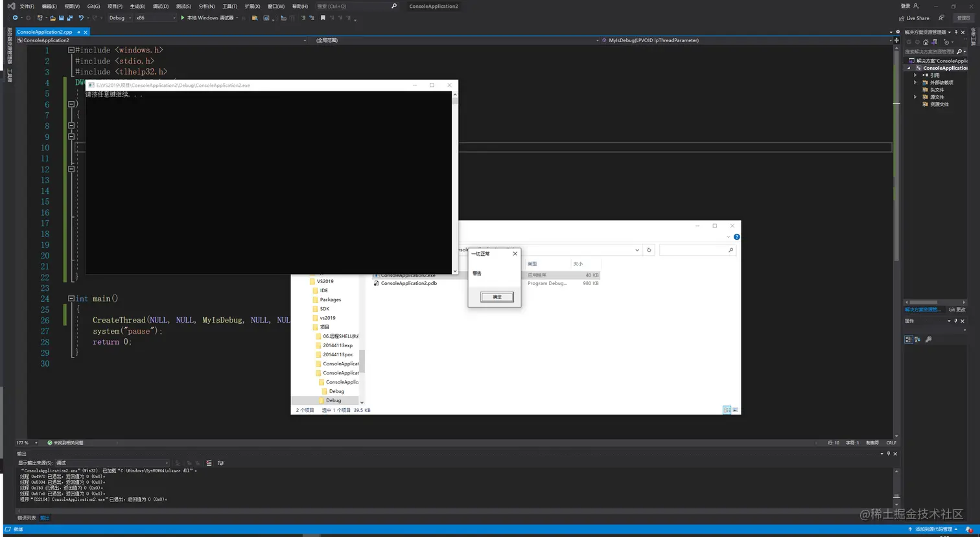Click the Solution Explorer horizontal scrollbar
The image size is (980, 537).
click(935, 302)
